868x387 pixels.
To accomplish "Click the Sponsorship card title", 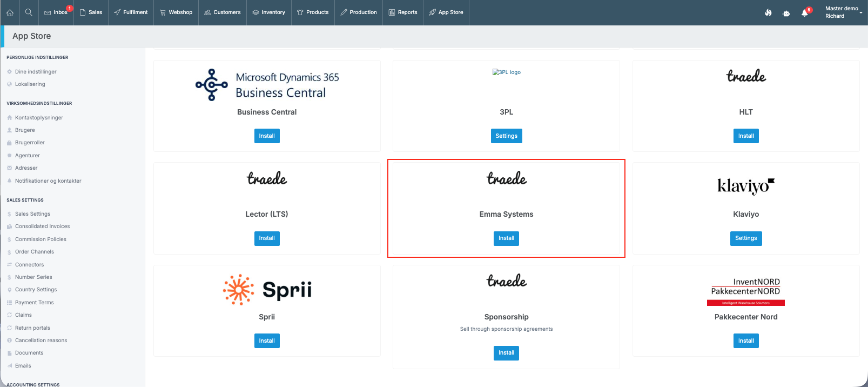I will pos(507,317).
